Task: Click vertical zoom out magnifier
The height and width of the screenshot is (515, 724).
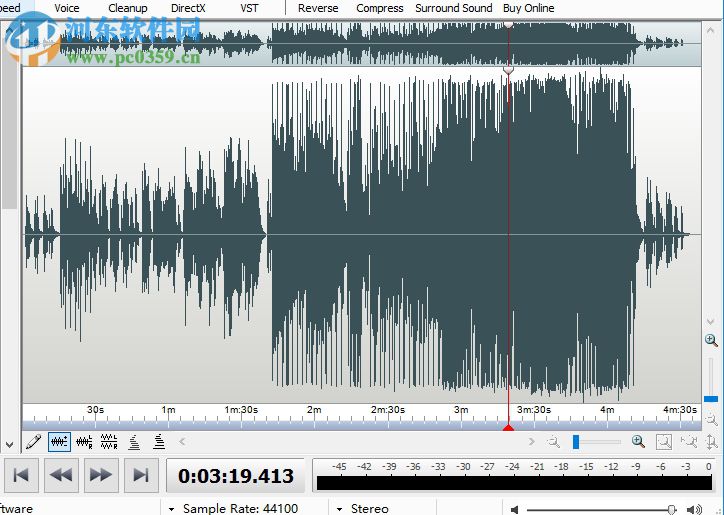Action: [711, 419]
